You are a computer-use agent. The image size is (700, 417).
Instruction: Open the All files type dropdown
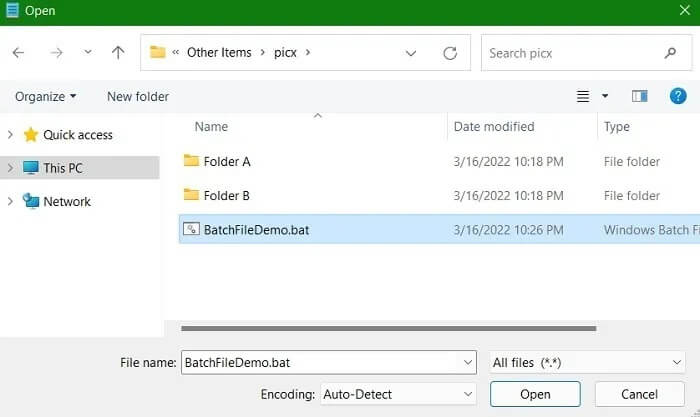coord(586,362)
